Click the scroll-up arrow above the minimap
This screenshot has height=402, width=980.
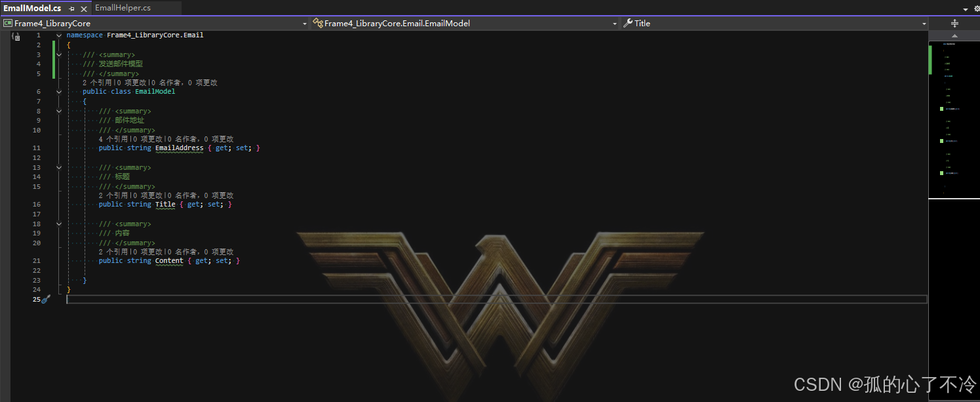coord(954,35)
